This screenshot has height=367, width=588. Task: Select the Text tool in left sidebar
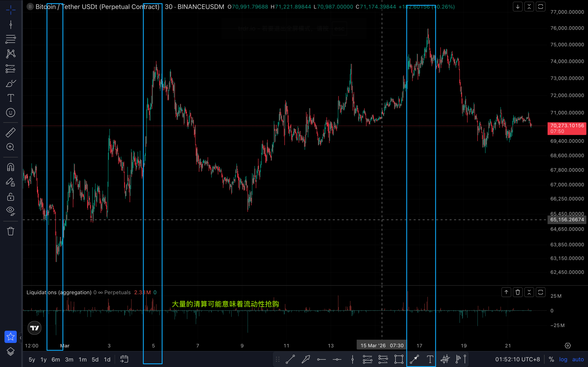coord(10,98)
